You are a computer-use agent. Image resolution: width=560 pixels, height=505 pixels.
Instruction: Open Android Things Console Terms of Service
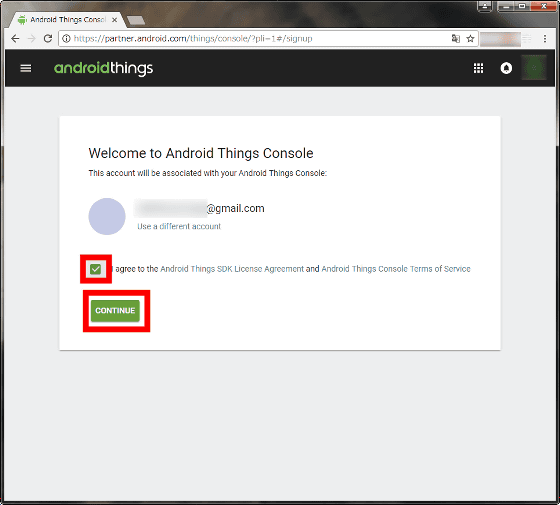click(x=396, y=269)
